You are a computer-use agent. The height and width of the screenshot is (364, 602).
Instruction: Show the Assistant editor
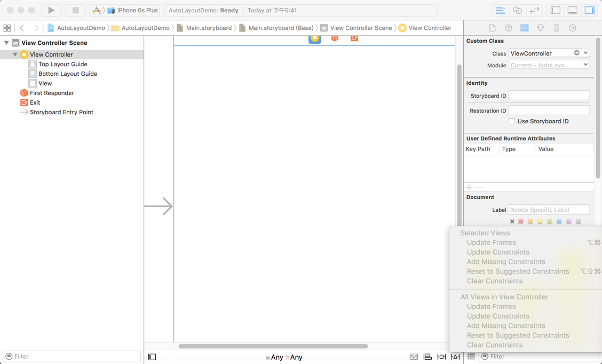tap(517, 10)
